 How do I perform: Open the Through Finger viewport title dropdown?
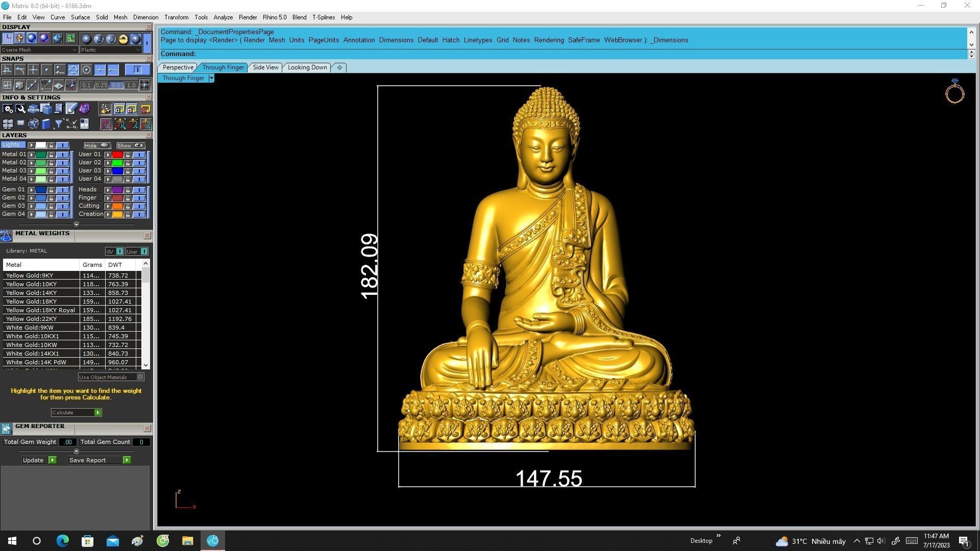(x=211, y=78)
